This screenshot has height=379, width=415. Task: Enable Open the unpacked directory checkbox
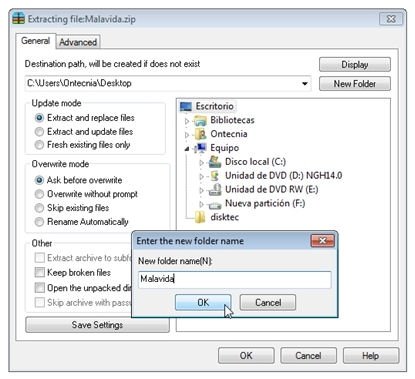pos(40,288)
